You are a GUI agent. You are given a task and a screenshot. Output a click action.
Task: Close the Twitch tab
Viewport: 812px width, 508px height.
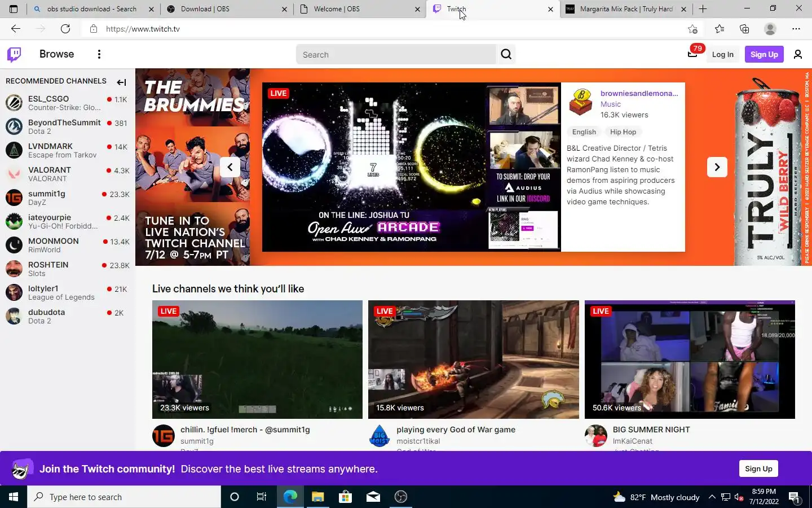pyautogui.click(x=550, y=9)
